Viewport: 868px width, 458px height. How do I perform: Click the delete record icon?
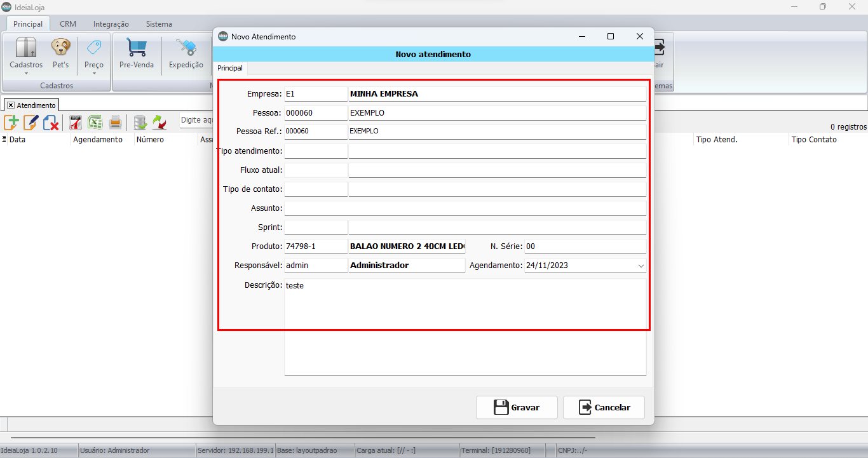coord(51,122)
